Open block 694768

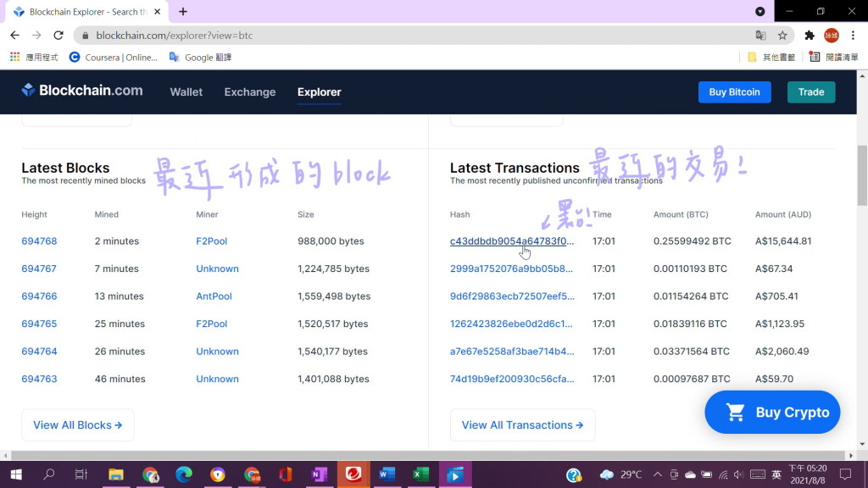coord(39,241)
